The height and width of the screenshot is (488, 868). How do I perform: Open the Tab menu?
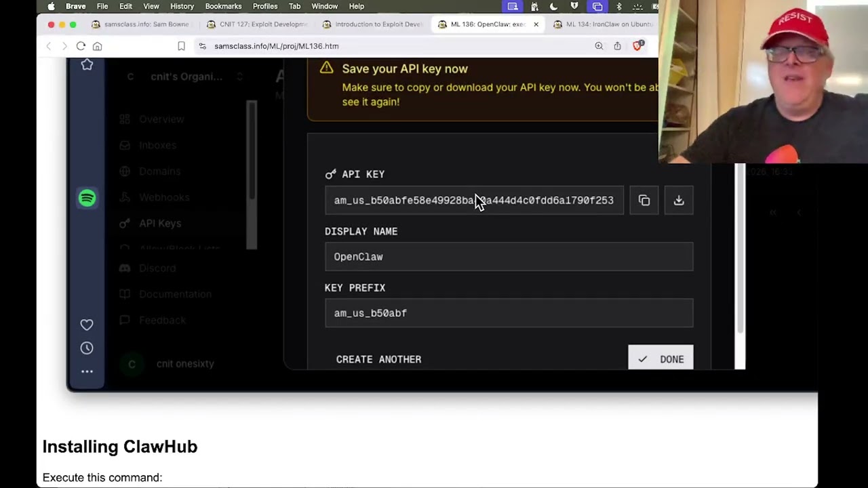294,6
